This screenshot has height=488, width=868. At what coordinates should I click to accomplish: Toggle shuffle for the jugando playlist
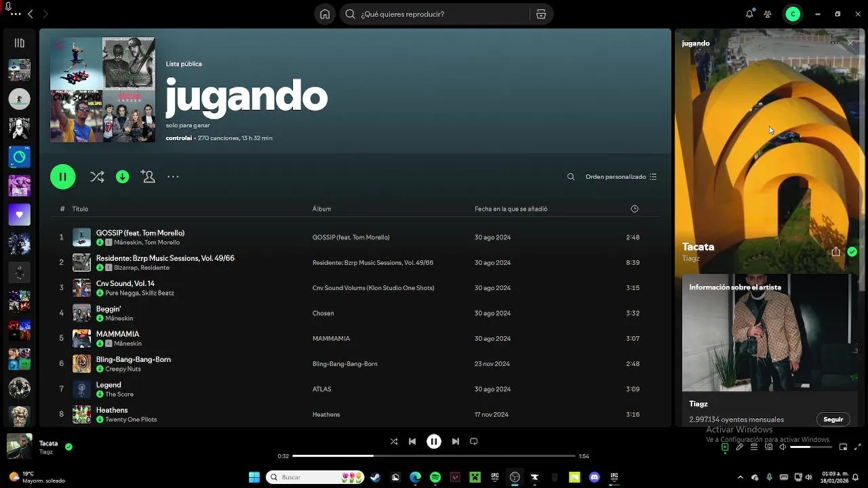97,177
